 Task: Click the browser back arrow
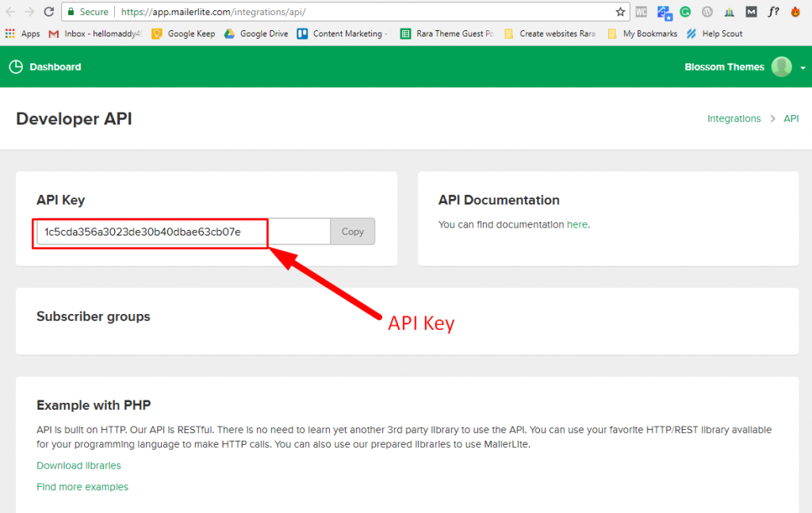pyautogui.click(x=10, y=11)
